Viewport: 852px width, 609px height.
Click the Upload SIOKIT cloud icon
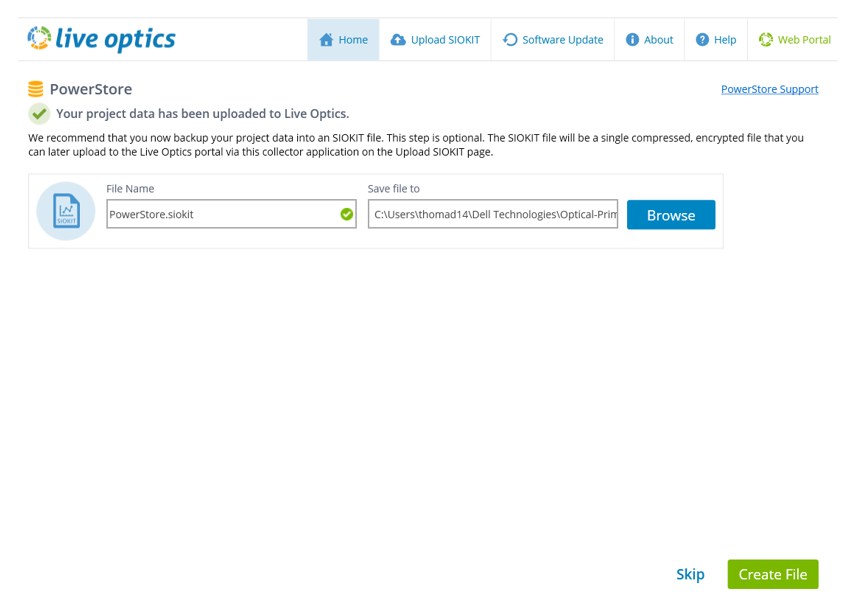(398, 40)
